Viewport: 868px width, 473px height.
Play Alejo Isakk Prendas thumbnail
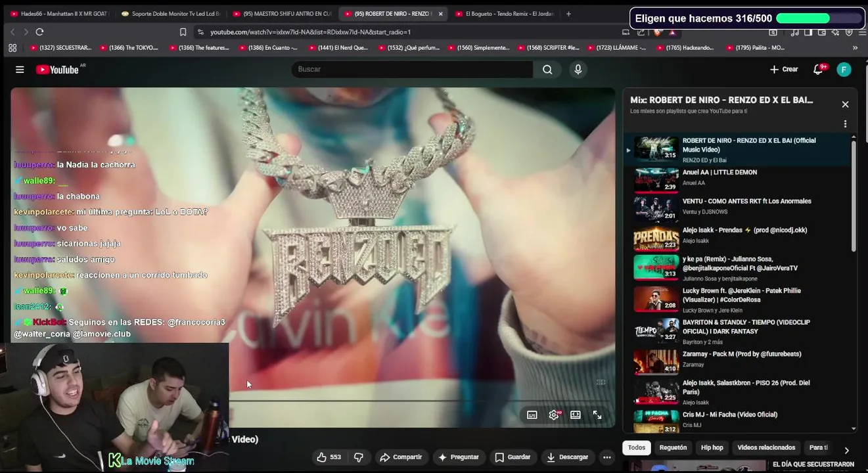coord(656,239)
